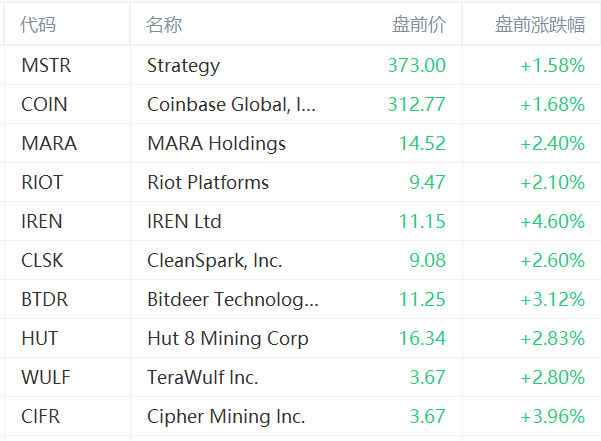601x441 pixels.
Task: Click the MARA ticker code
Action: pos(49,144)
